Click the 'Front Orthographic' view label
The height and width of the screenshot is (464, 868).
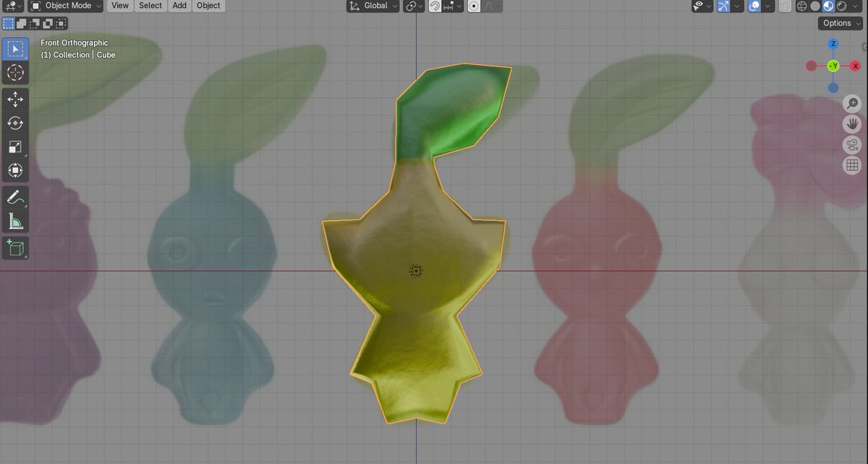point(74,43)
